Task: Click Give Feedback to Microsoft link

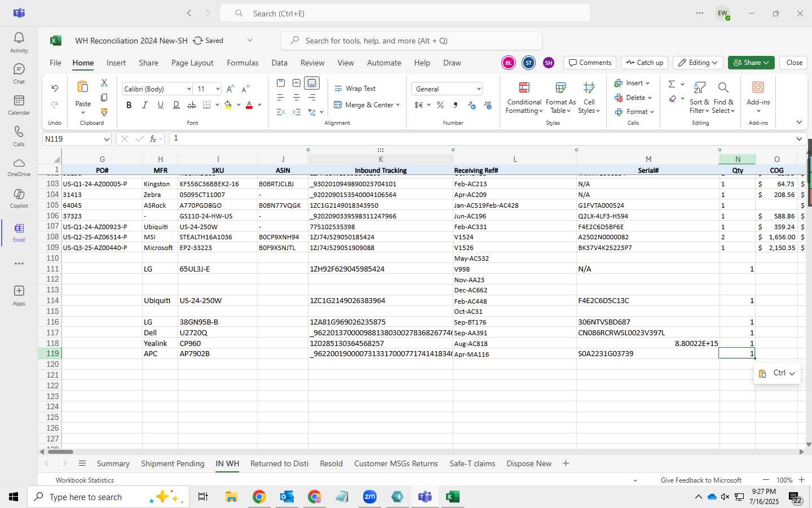Action: [701, 480]
